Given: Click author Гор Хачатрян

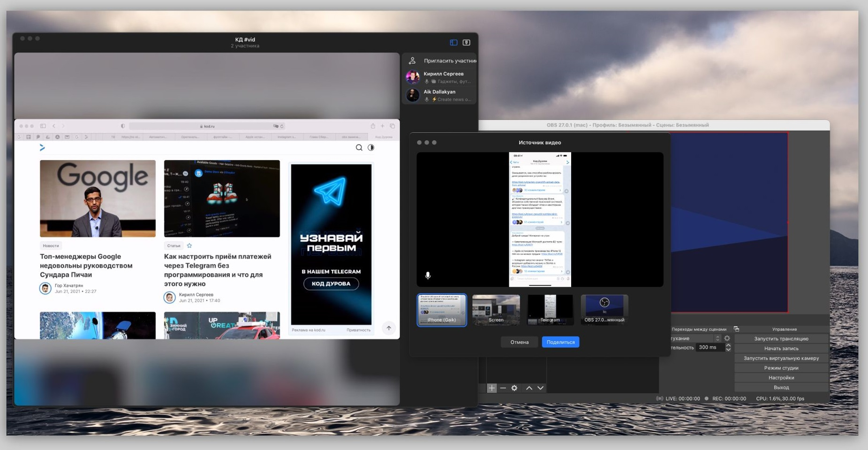Looking at the screenshot, I should tap(69, 285).
